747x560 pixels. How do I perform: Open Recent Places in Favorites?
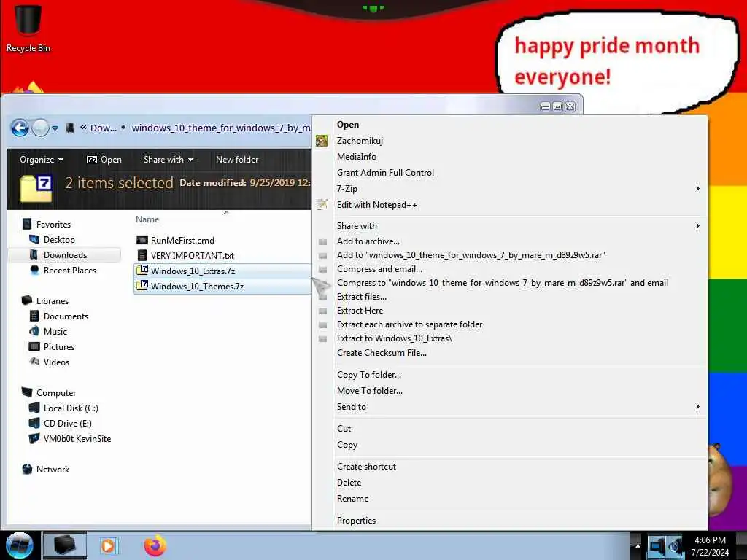[69, 270]
